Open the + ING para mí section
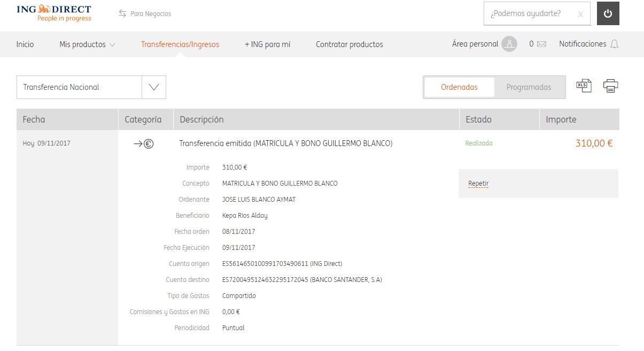644x351 pixels. pyautogui.click(x=267, y=44)
